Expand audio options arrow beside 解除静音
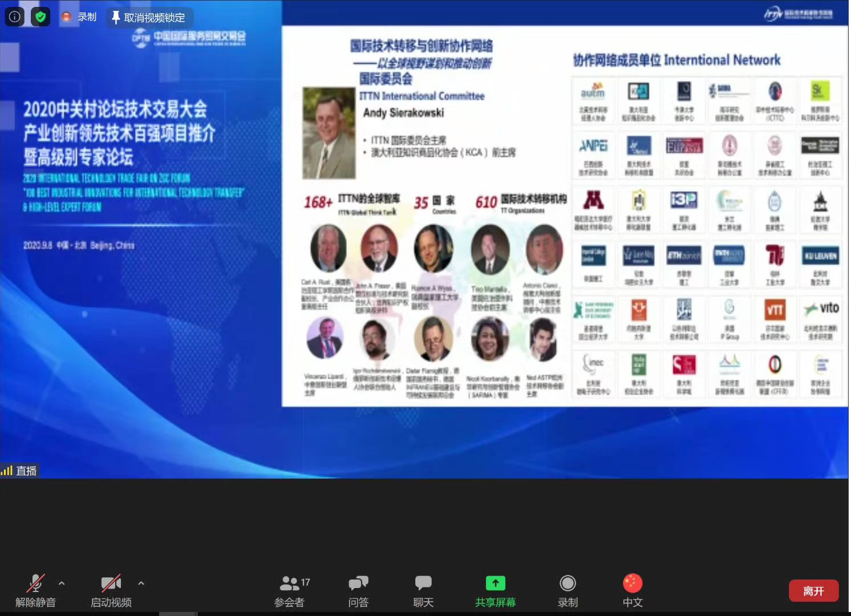The image size is (851, 616). tap(62, 583)
